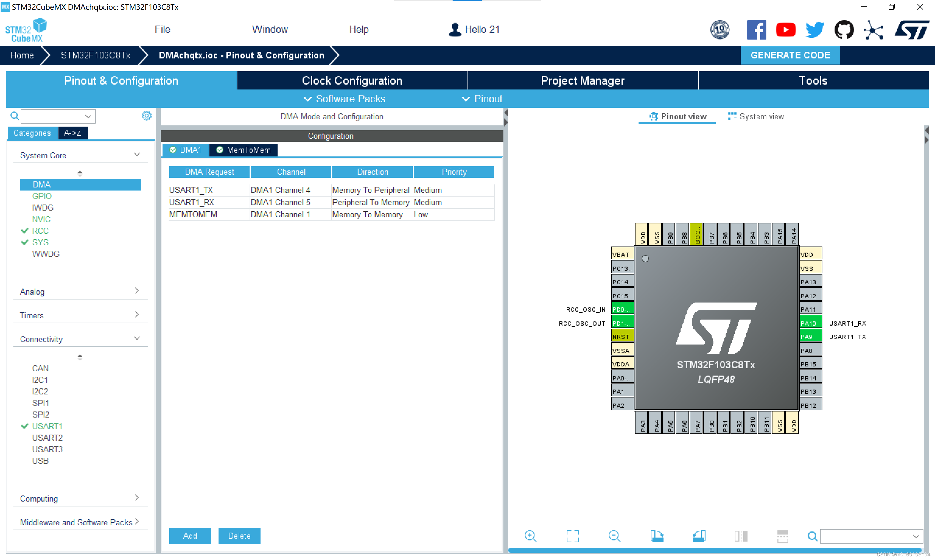
Task: Switch to Clock Configuration tab
Action: point(352,80)
